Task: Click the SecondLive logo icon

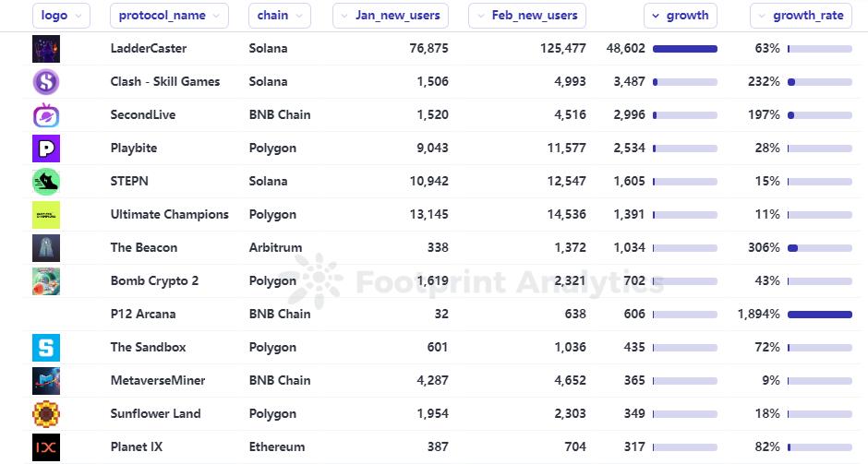Action: (x=45, y=115)
